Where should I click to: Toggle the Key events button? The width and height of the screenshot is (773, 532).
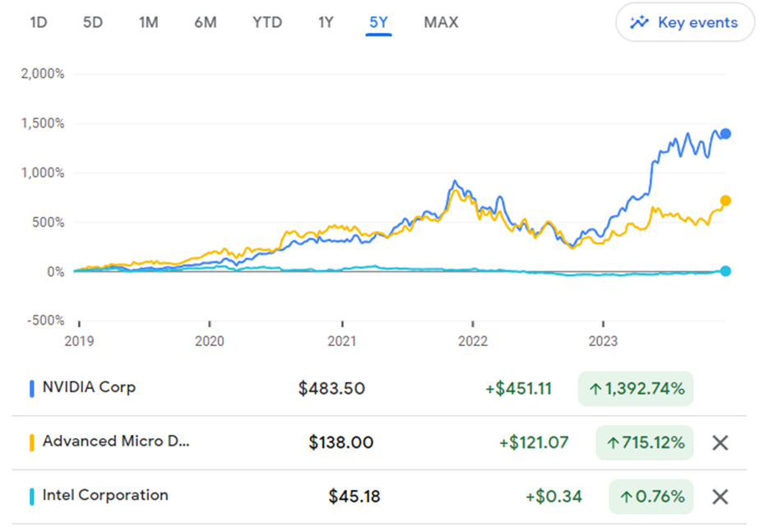(685, 23)
